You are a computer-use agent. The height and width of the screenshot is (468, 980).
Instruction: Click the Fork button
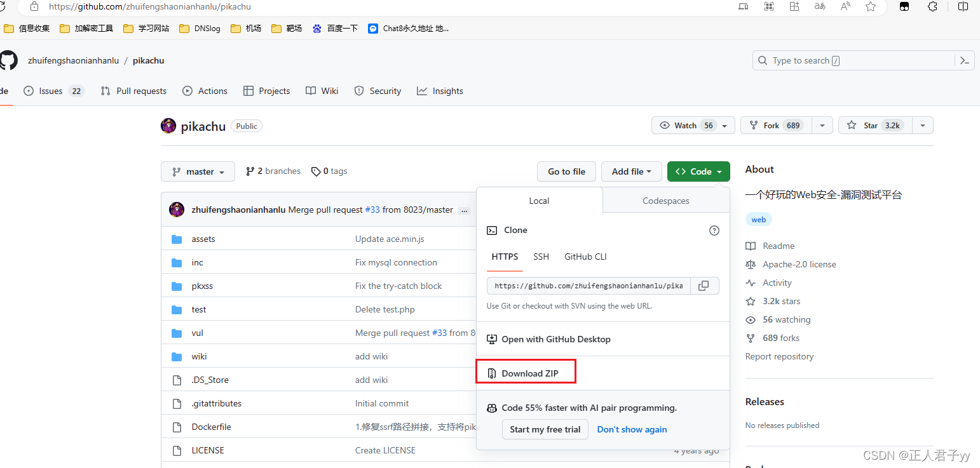click(x=777, y=126)
